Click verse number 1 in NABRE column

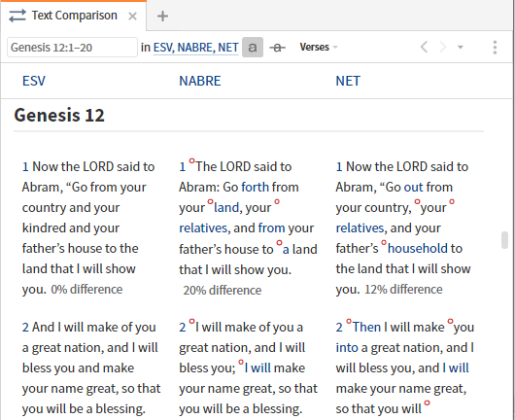click(183, 167)
